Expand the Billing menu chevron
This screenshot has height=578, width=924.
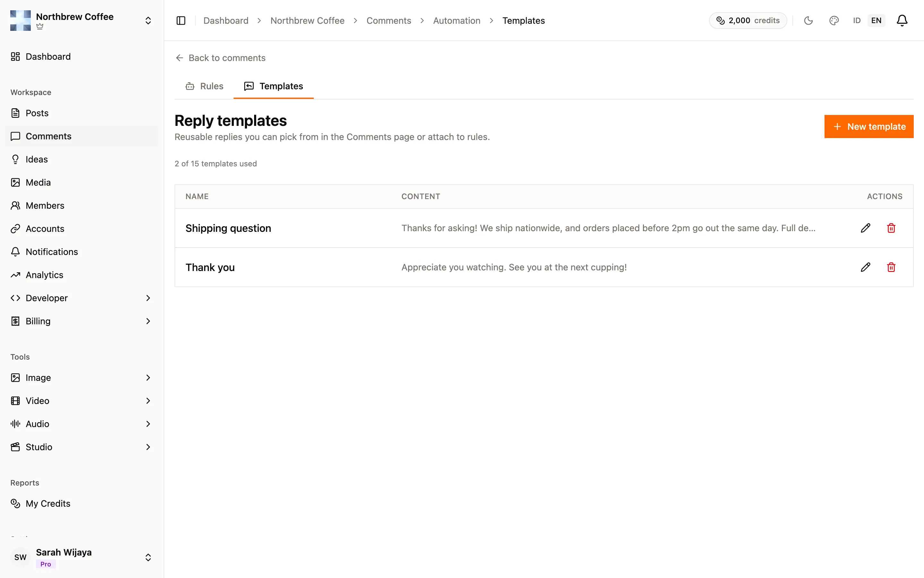pyautogui.click(x=148, y=321)
